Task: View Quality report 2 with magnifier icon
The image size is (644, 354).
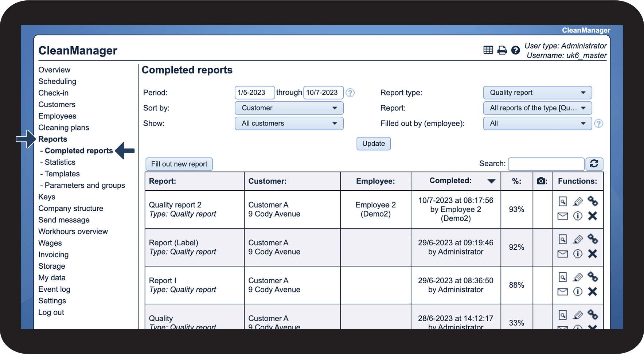Action: (563, 201)
